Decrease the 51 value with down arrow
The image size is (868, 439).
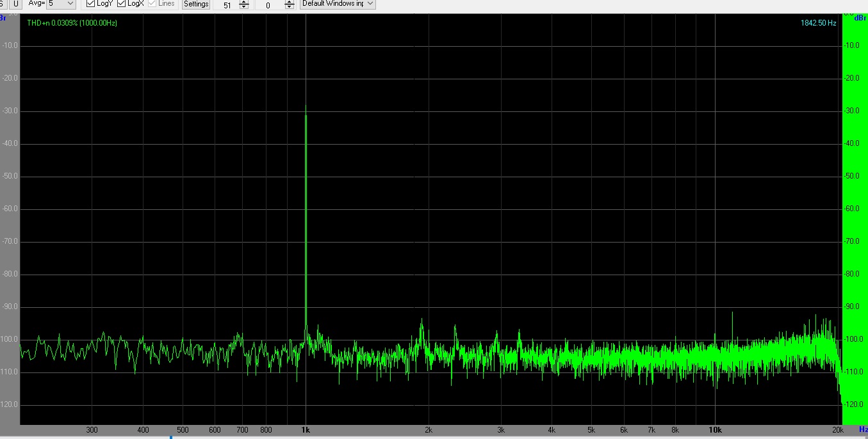coord(244,8)
